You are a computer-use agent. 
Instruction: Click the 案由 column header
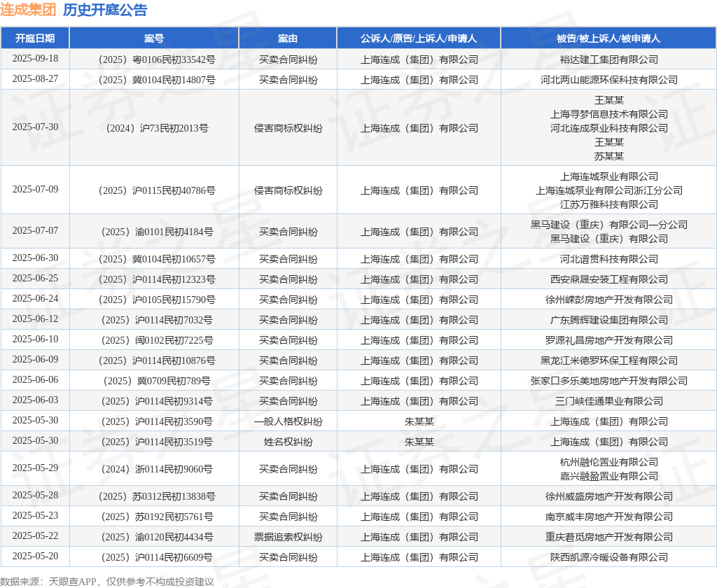288,38
